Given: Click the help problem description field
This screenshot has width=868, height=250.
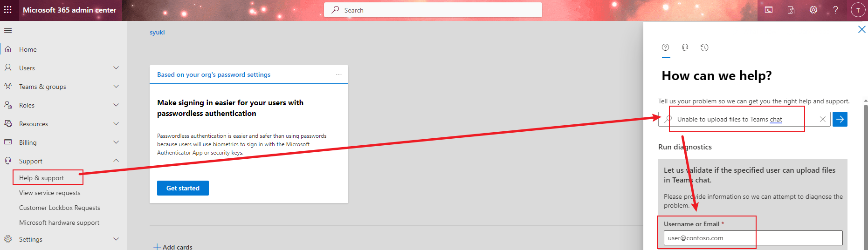Looking at the screenshot, I should (744, 119).
